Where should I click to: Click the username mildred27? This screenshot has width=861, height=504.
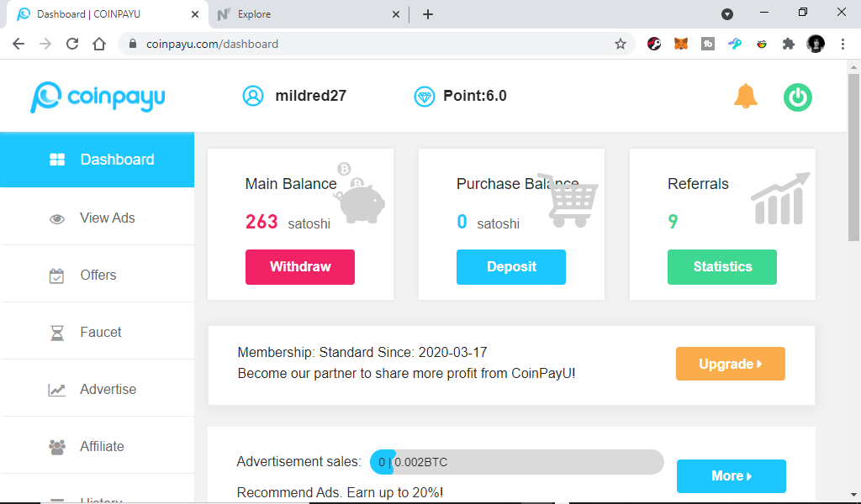311,96
